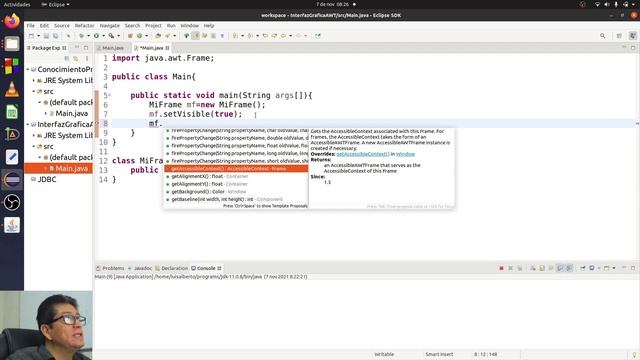Viewport: 640px width, 360px height.
Task: Open the Debug button dropdown arrow
Action: tap(88, 36)
